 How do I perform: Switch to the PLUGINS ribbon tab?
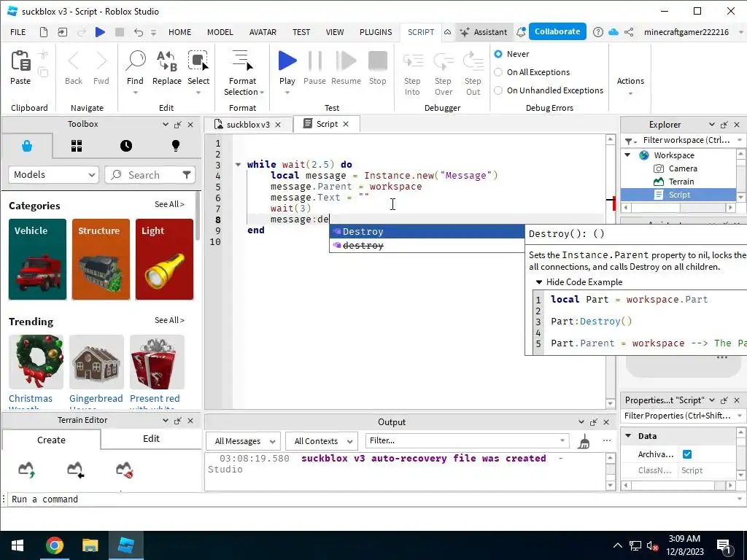click(376, 32)
